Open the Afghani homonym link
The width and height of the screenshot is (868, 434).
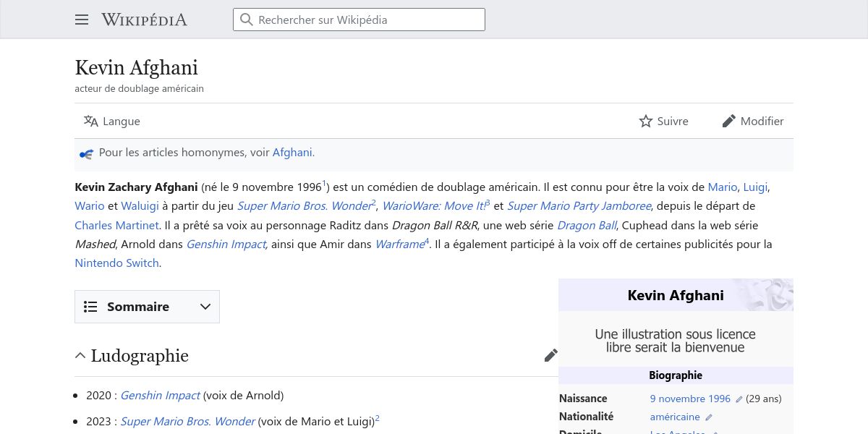[x=292, y=153]
